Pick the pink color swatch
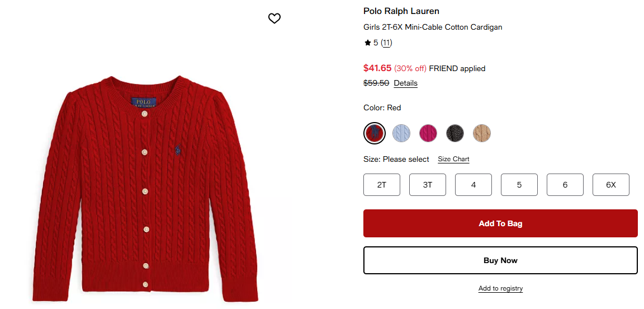The width and height of the screenshot is (644, 309). click(x=428, y=133)
